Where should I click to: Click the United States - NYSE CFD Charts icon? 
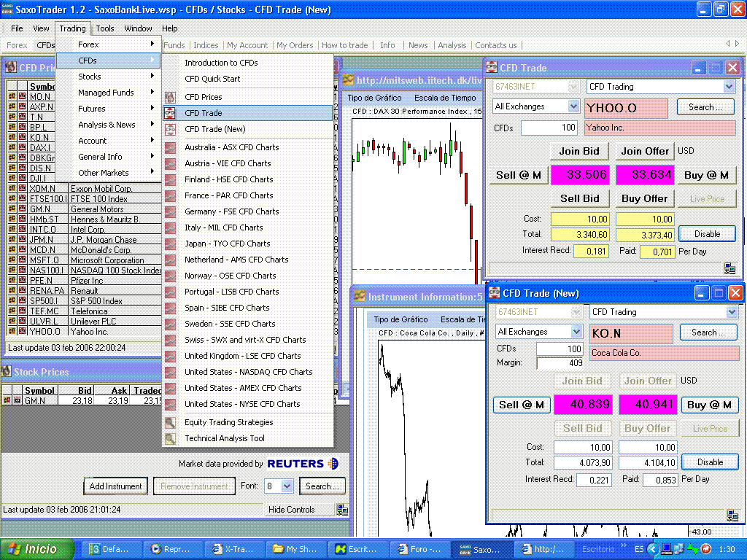point(170,404)
